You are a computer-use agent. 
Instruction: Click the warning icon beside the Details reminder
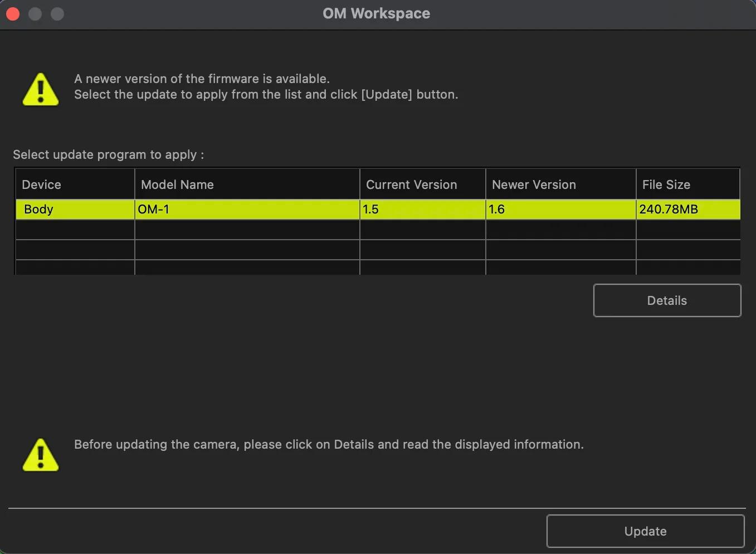(x=41, y=455)
